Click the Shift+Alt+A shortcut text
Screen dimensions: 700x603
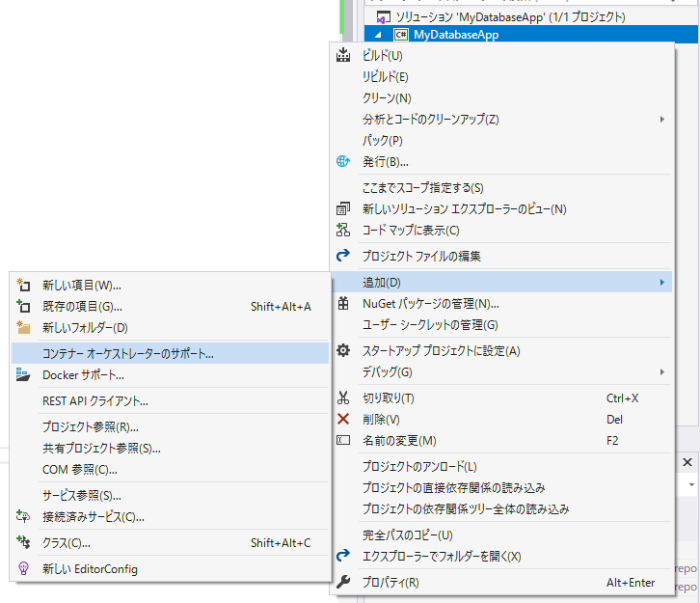click(281, 307)
